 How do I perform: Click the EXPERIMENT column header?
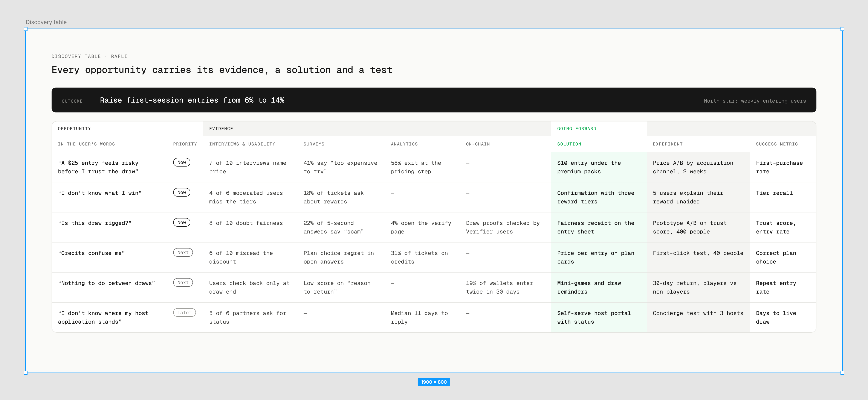(668, 144)
